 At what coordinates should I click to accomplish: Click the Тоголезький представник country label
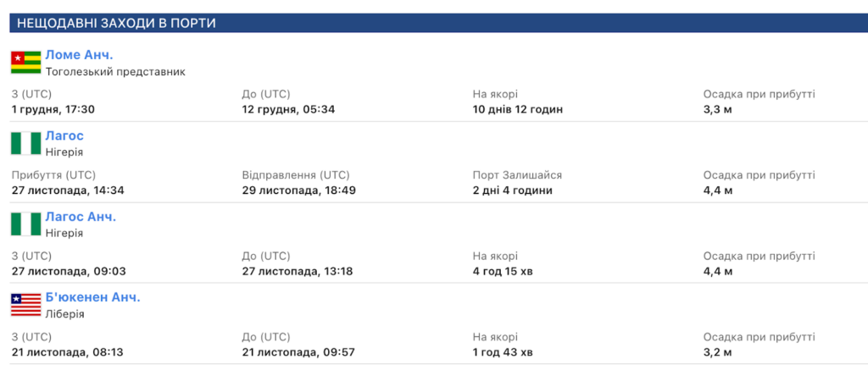tap(115, 72)
